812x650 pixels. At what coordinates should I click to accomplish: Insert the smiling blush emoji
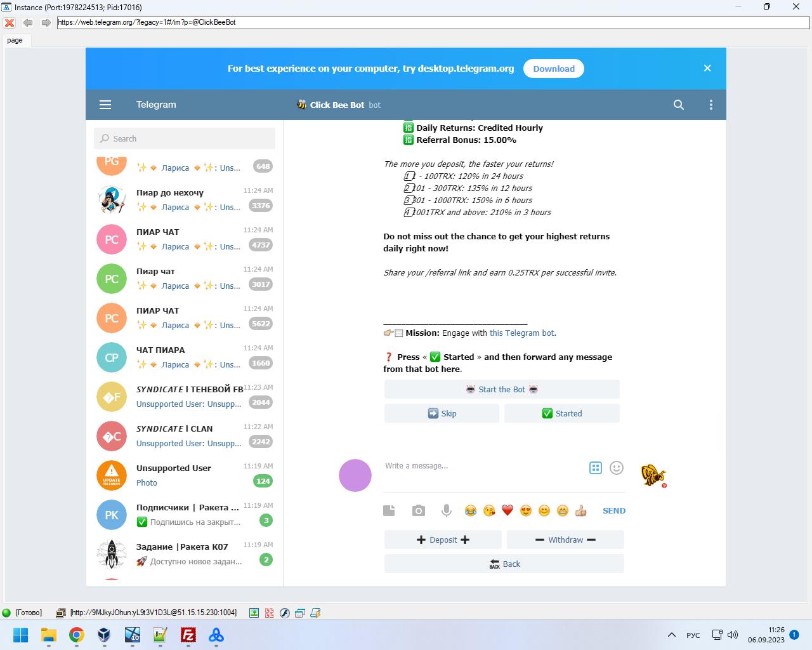point(544,510)
